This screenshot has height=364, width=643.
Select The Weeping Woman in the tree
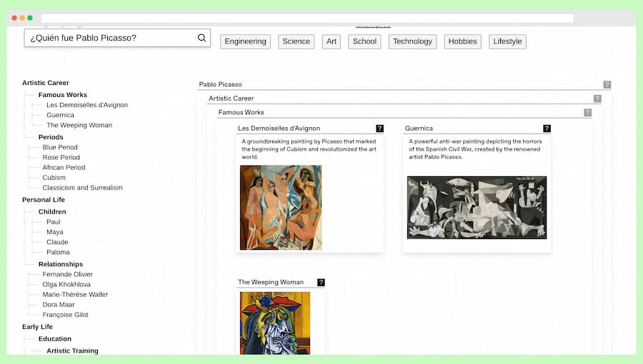pos(79,125)
